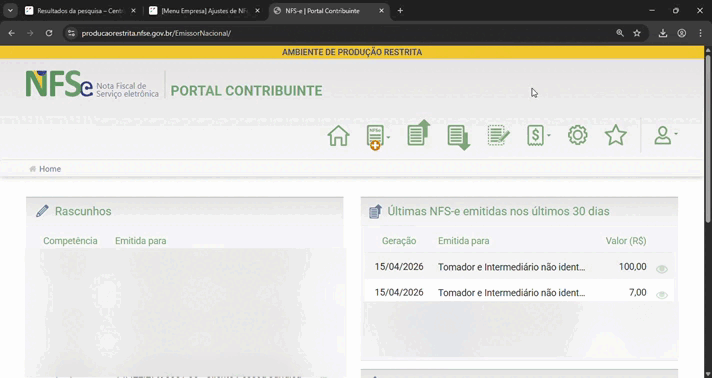Select the first 15/04/2026 row date

(x=399, y=267)
